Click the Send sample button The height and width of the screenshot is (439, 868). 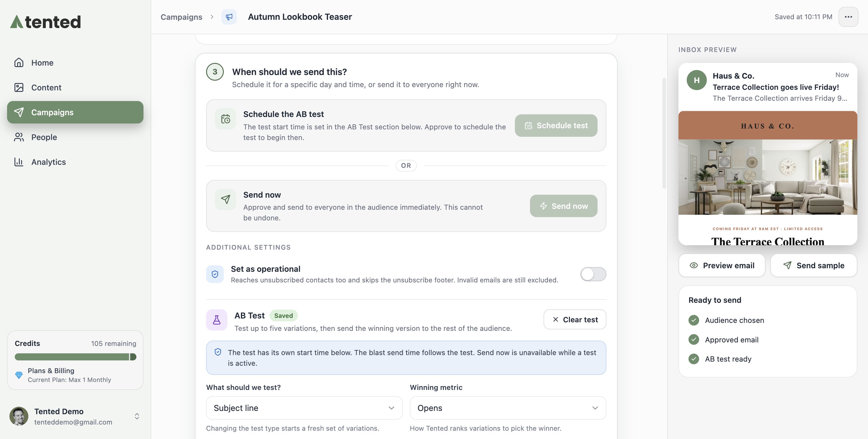[x=814, y=266]
